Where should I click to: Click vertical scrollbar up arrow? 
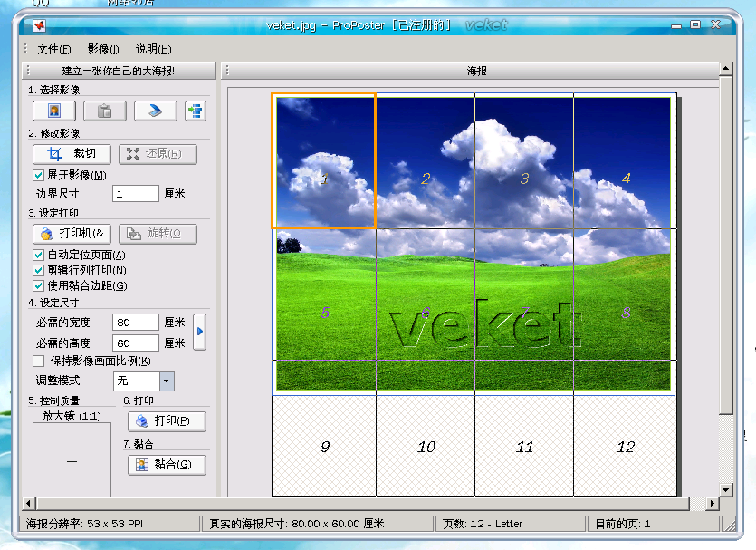(725, 69)
